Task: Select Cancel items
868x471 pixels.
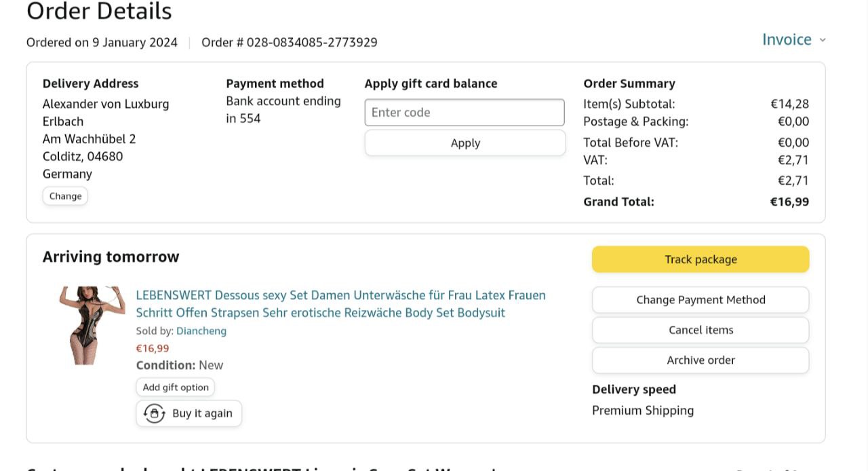Action: [x=701, y=331]
